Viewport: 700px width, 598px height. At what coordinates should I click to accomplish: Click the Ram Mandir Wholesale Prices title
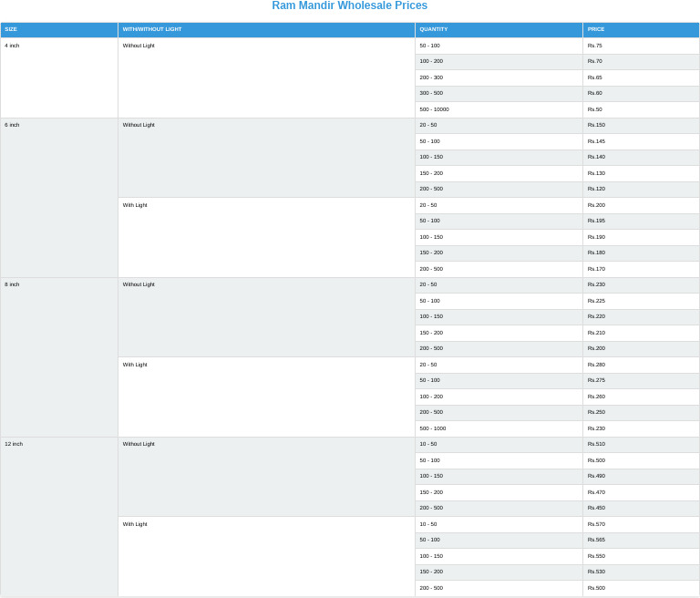pos(350,5)
